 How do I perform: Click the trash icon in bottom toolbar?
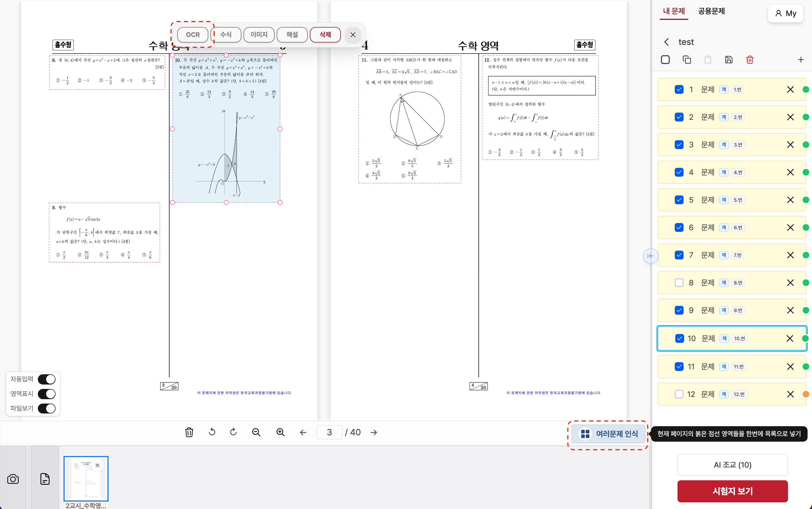(x=189, y=432)
